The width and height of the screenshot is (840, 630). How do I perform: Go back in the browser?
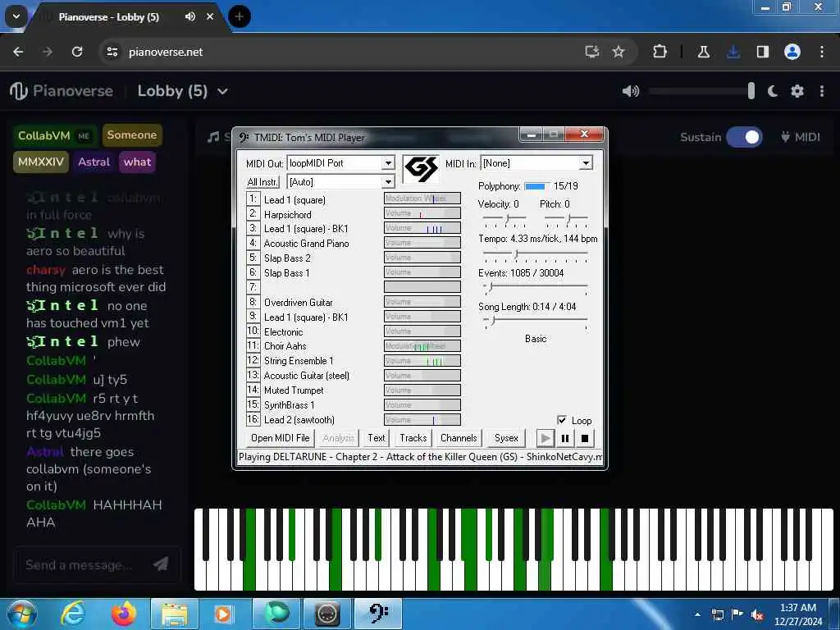point(18,52)
